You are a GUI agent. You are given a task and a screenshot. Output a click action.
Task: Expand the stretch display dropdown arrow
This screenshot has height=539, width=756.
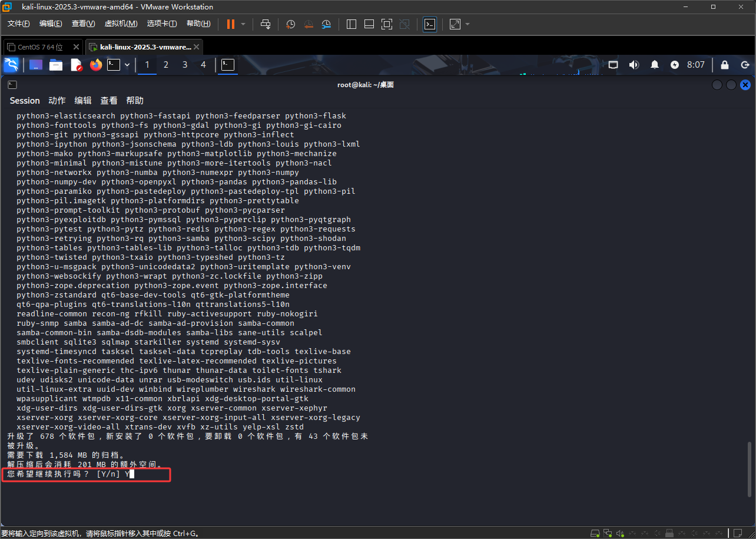[467, 24]
